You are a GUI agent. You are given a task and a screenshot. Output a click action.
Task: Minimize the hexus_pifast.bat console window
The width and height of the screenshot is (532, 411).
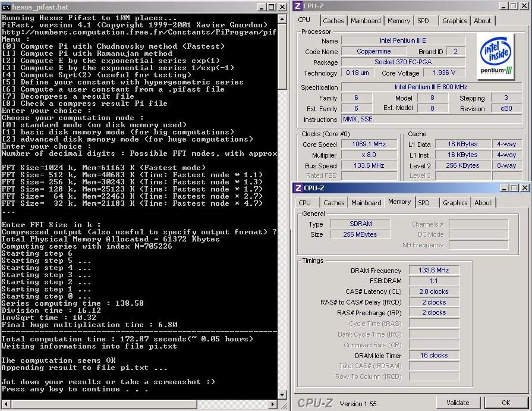click(x=262, y=7)
